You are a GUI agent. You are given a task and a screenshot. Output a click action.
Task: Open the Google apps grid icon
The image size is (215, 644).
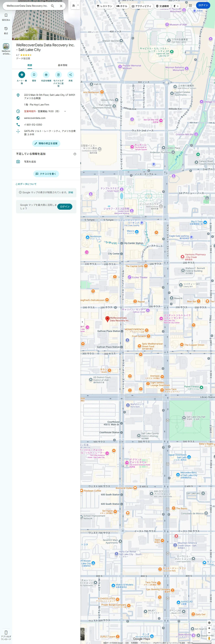click(191, 5)
